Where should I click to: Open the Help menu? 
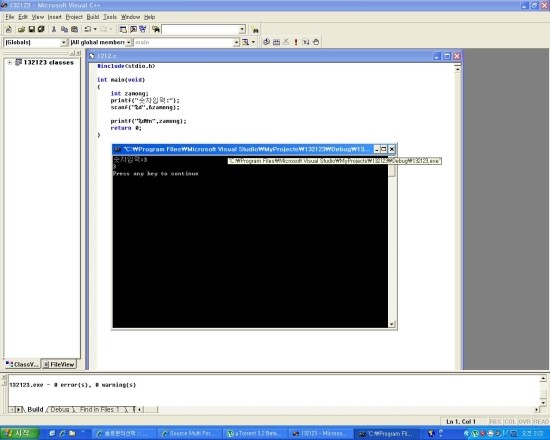[149, 17]
